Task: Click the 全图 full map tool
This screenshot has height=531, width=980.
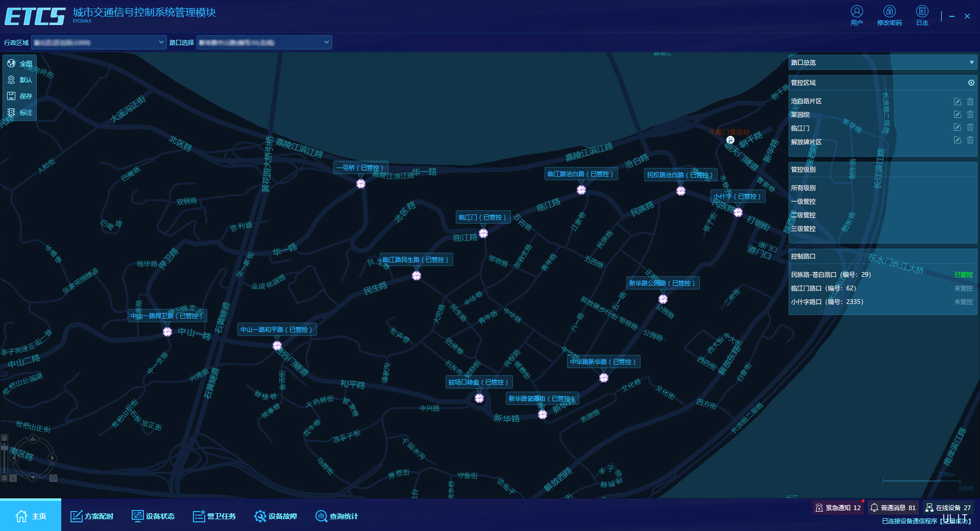Action: click(20, 64)
